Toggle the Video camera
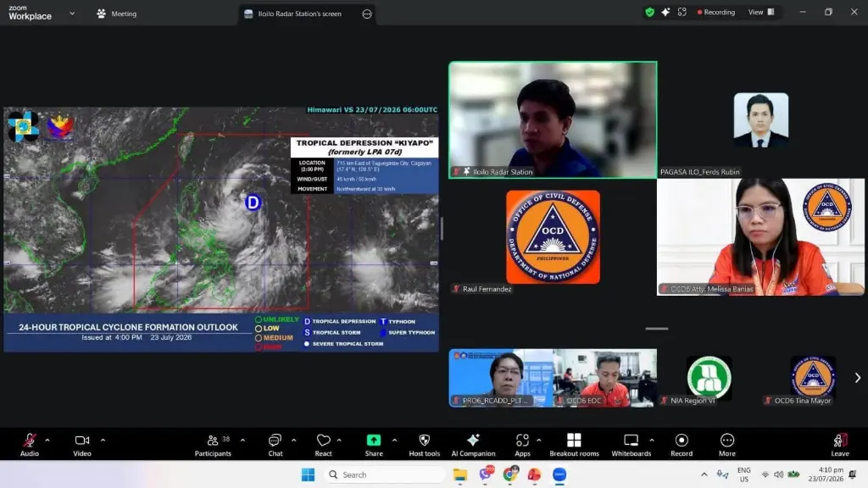Viewport: 868px width, 488px height. click(x=82, y=445)
